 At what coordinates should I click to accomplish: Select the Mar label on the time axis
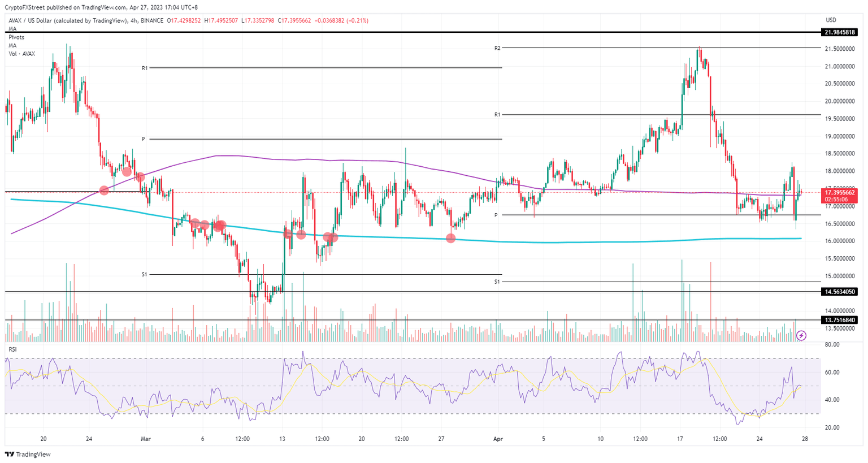point(146,438)
